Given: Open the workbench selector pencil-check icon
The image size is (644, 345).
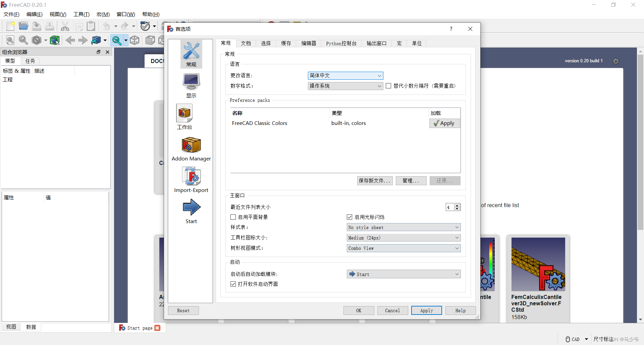Looking at the screenshot, I should coord(145,26).
